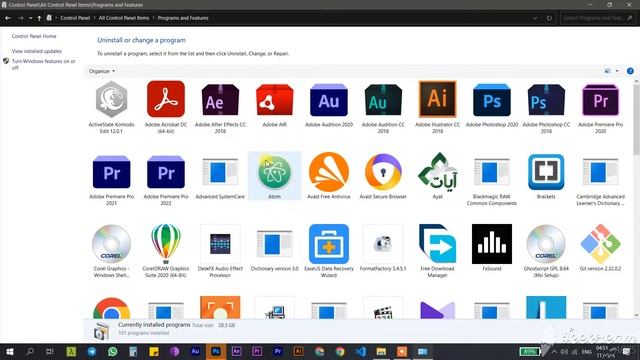Select Adobe Premiere Pro 2020

click(x=600, y=107)
